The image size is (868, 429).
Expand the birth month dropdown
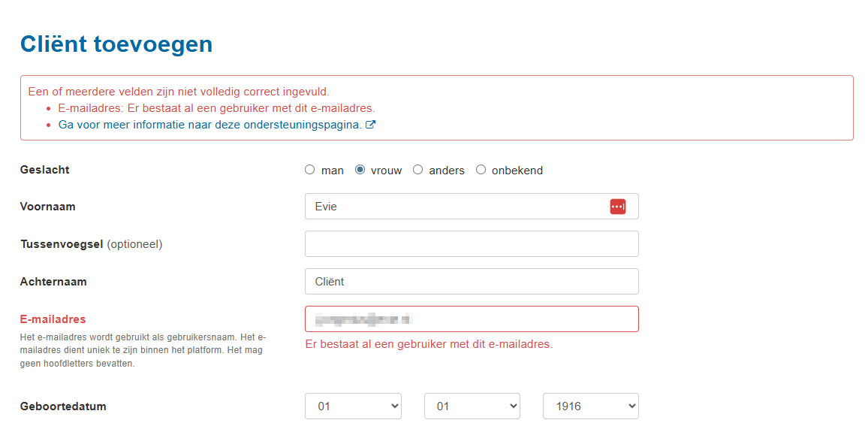coord(472,406)
